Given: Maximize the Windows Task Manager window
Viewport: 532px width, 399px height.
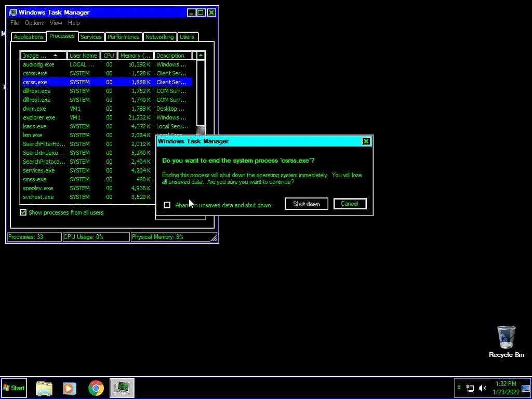Looking at the screenshot, I should click(201, 12).
